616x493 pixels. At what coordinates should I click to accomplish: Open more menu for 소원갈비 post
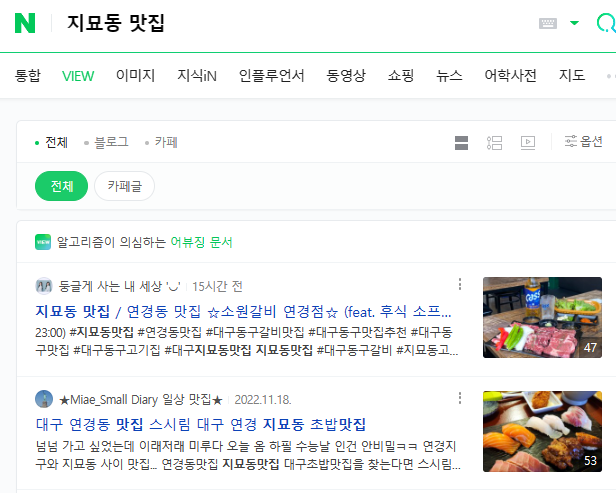(x=460, y=284)
